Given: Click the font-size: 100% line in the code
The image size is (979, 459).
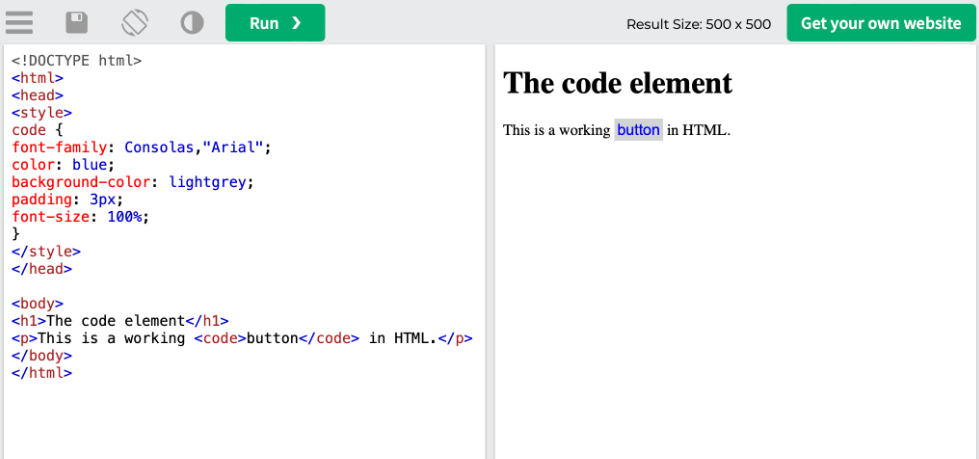Looking at the screenshot, I should click(x=80, y=216).
